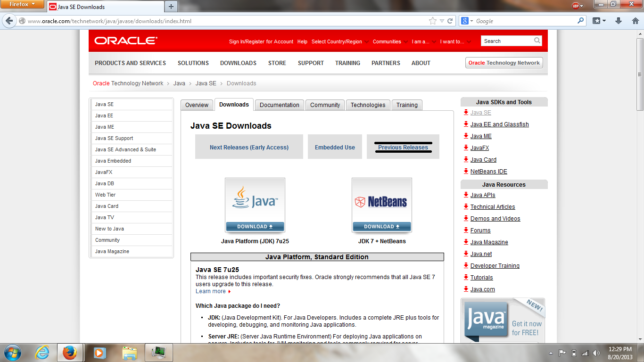Click the Java magazine free advertisement
This screenshot has height=362, width=644.
[x=503, y=320]
